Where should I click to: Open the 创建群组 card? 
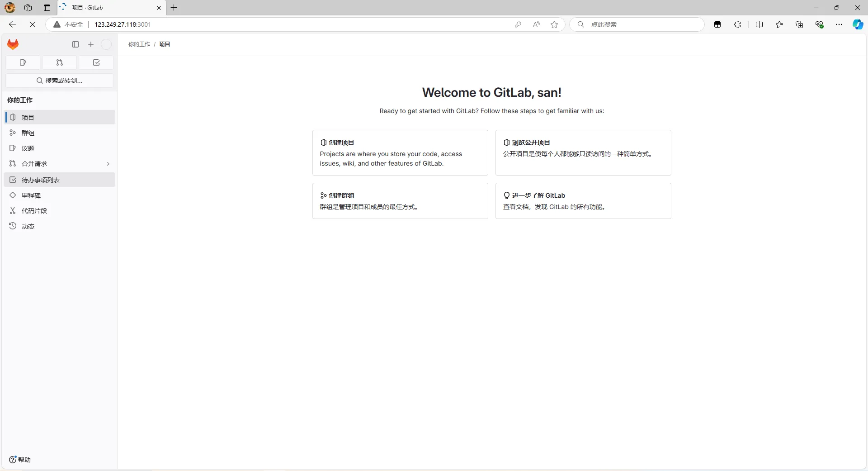tap(400, 201)
